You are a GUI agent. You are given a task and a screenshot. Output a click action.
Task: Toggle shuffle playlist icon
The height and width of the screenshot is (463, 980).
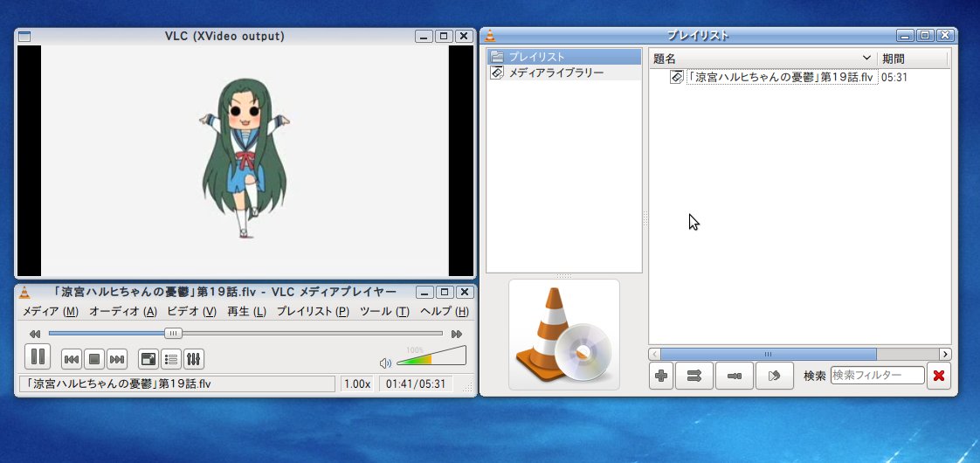(694, 376)
